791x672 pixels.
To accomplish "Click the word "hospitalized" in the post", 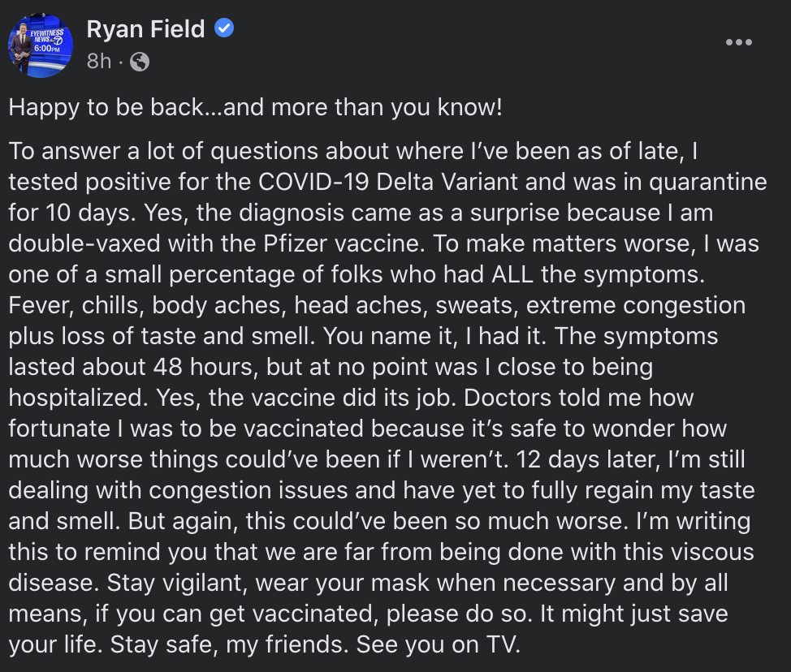I will [78, 398].
